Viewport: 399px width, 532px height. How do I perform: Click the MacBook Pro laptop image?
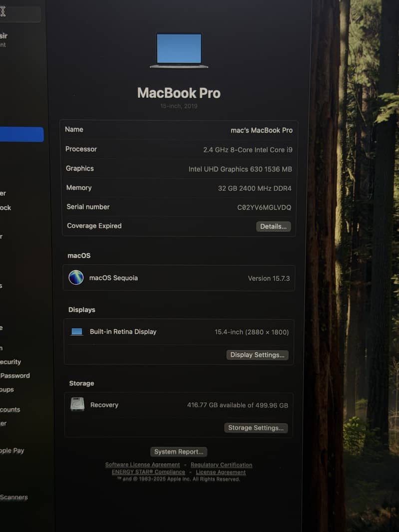pos(179,50)
